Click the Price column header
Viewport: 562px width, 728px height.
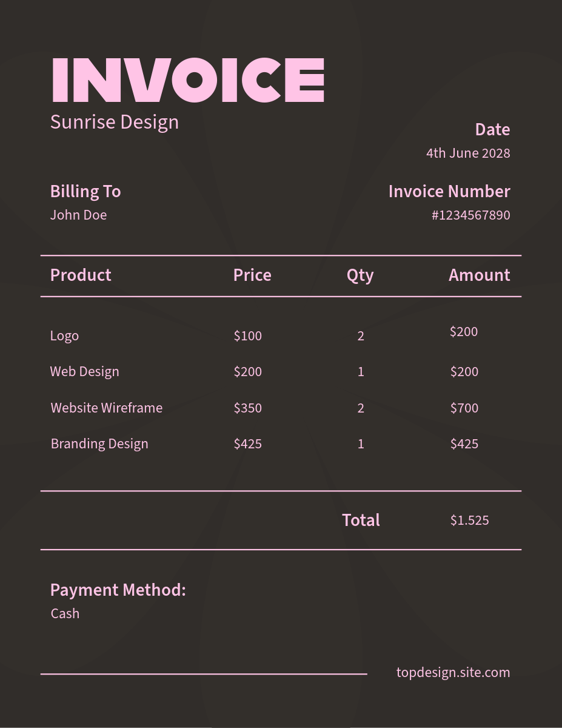[x=252, y=275]
